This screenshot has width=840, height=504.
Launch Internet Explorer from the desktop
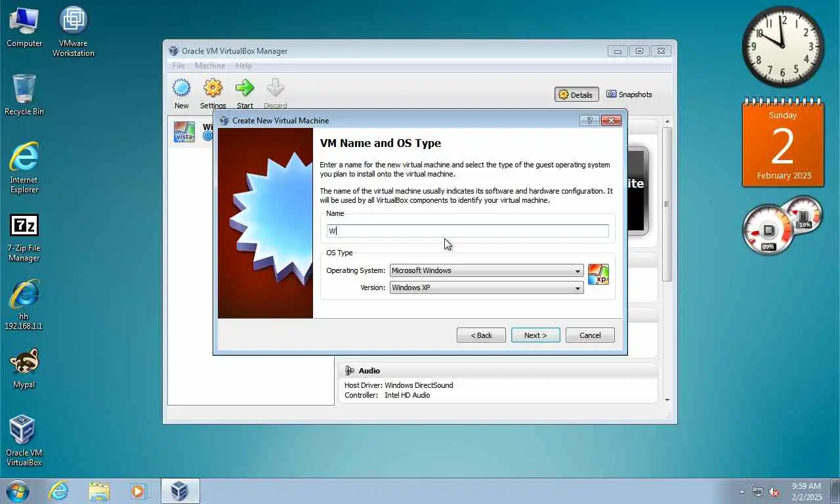[x=24, y=169]
